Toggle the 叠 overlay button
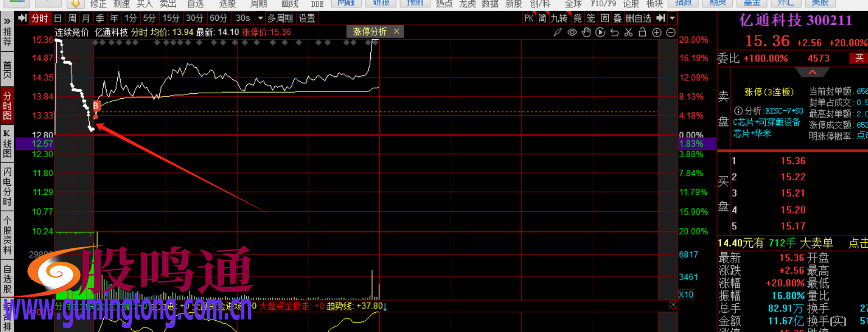868x332 pixels. point(617,18)
